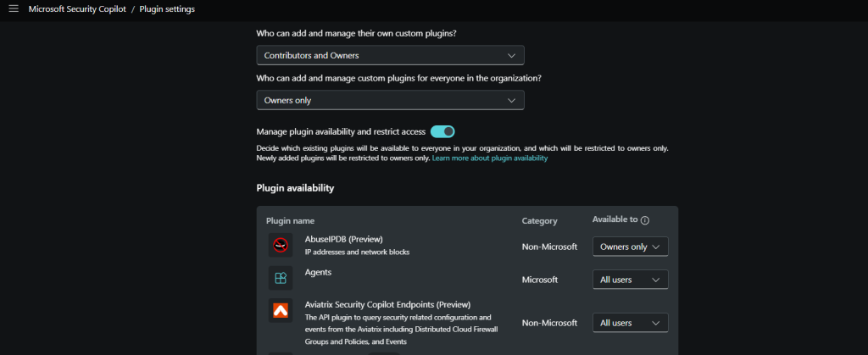The width and height of the screenshot is (868, 355).
Task: Click the Plugin name column header
Action: [290, 220]
